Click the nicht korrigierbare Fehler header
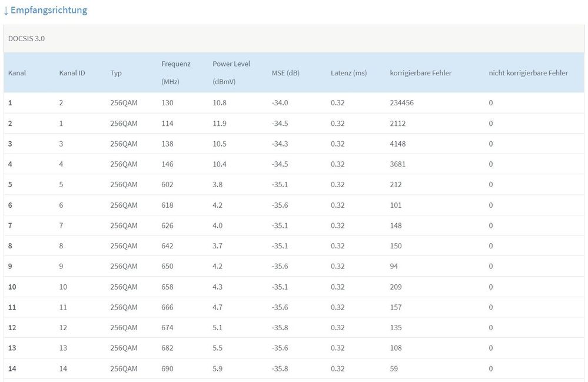This screenshot has height=382, width=588. pyautogui.click(x=528, y=73)
